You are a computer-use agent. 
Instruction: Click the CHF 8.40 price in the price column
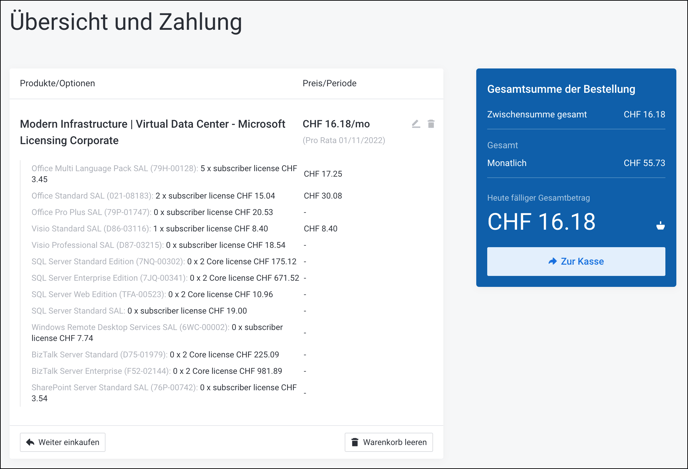[x=320, y=229]
